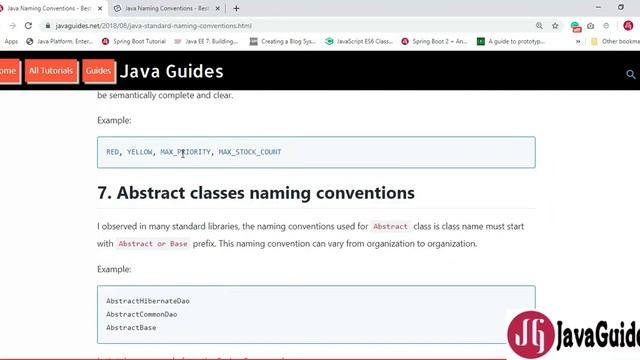Click the AbstractCommonDao code line
This screenshot has height=360, width=640.
click(142, 314)
